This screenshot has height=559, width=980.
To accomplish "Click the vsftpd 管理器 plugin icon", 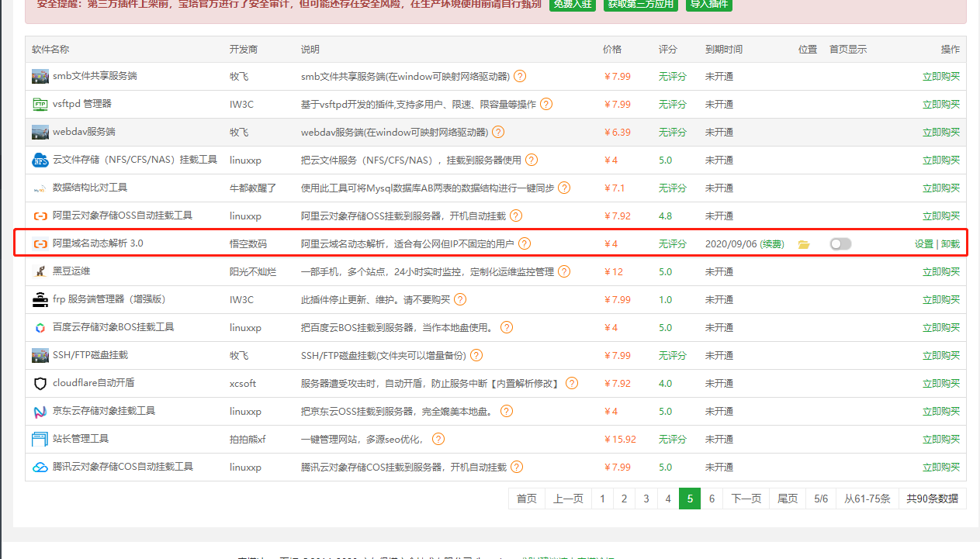I will 40,105.
